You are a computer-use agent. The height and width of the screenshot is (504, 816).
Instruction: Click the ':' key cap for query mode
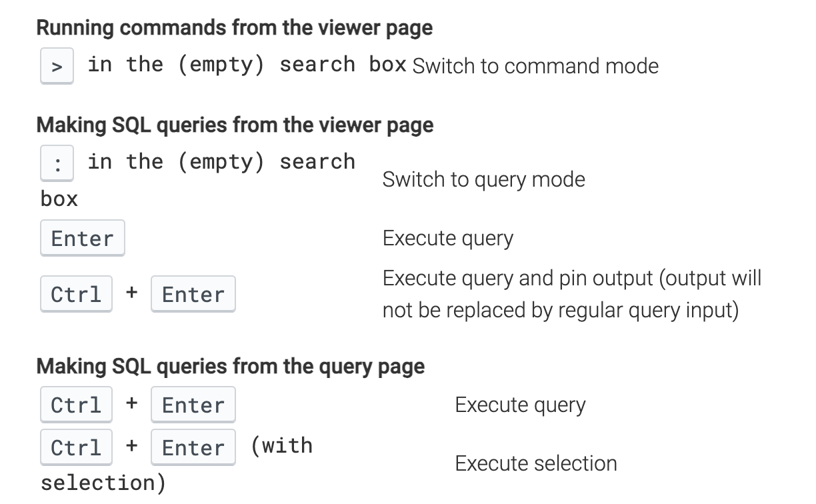pos(57,163)
